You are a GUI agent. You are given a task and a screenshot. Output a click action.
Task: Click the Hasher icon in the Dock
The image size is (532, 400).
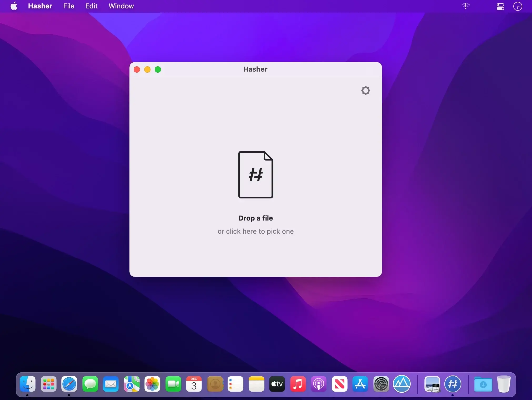click(453, 384)
